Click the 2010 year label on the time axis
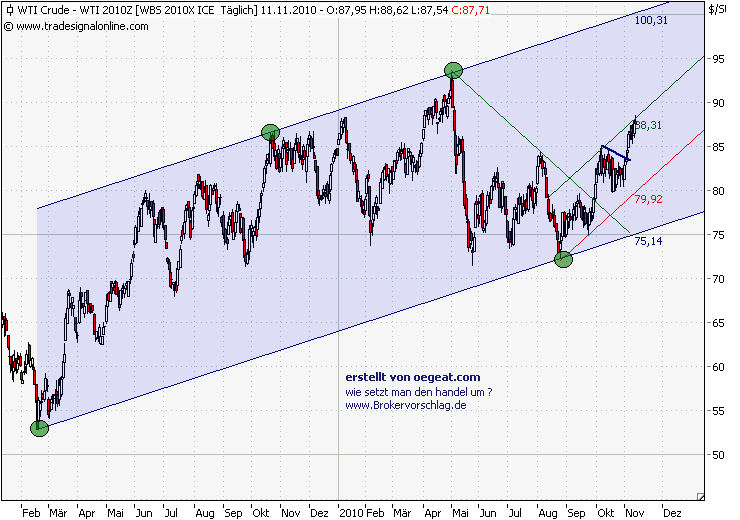Image resolution: width=740 pixels, height=520 pixels. (x=352, y=513)
